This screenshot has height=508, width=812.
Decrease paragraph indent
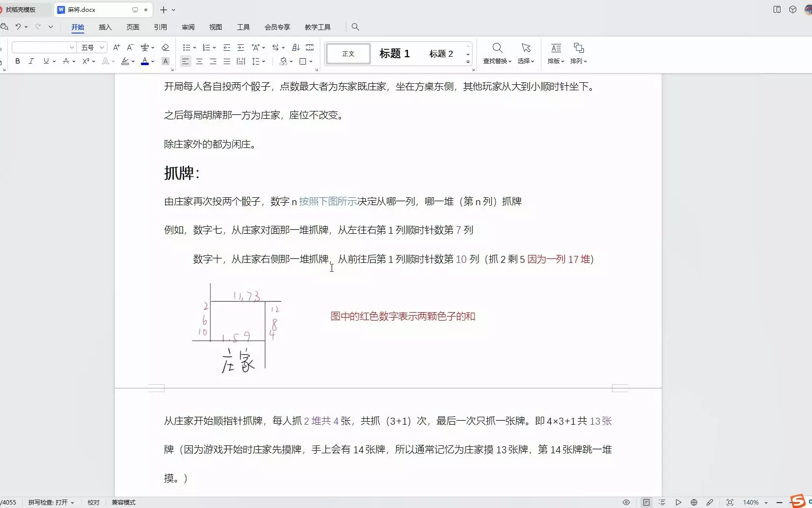tap(227, 47)
